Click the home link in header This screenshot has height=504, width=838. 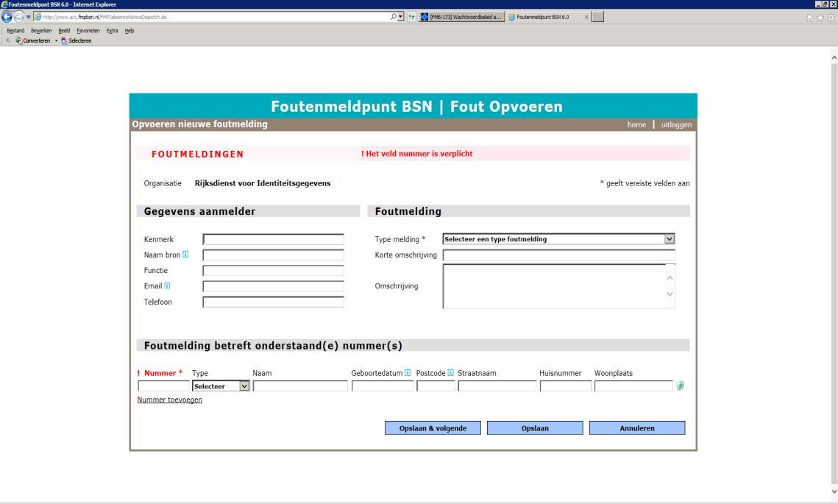(636, 124)
